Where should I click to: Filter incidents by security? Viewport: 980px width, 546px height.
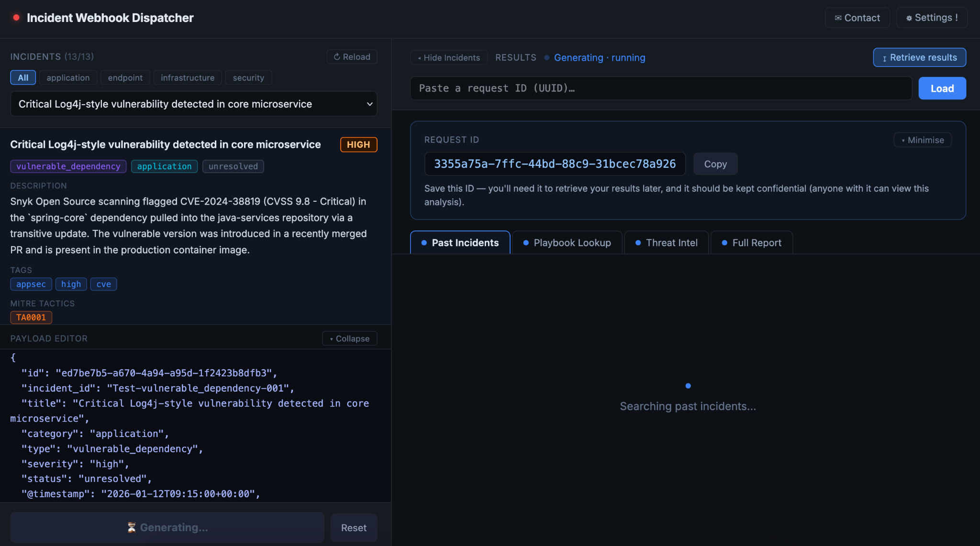click(x=248, y=77)
